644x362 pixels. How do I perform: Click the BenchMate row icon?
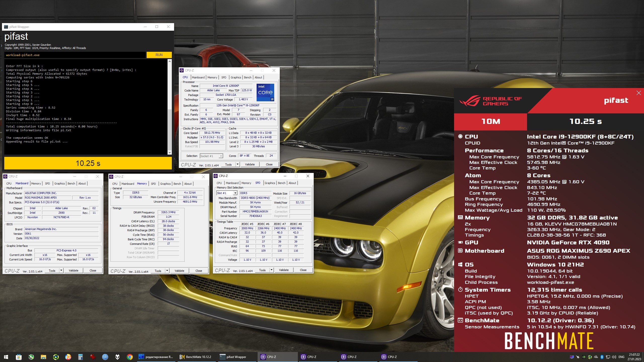460,320
